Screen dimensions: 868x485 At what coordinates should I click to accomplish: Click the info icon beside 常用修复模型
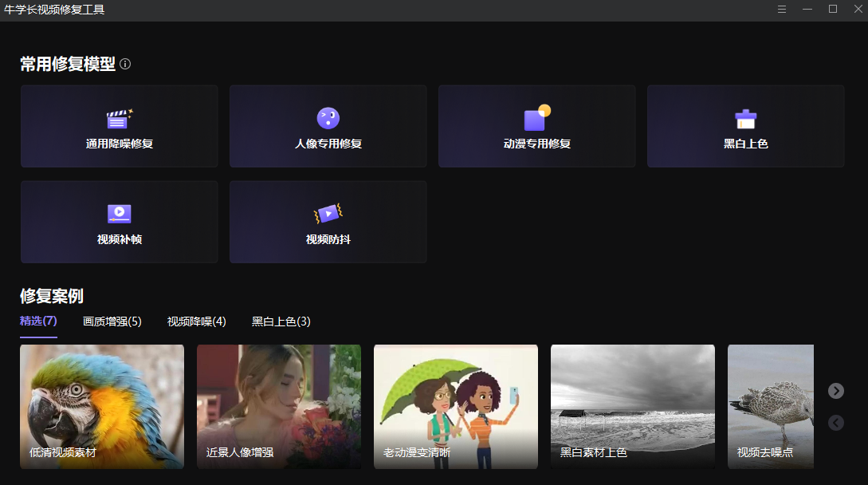124,65
